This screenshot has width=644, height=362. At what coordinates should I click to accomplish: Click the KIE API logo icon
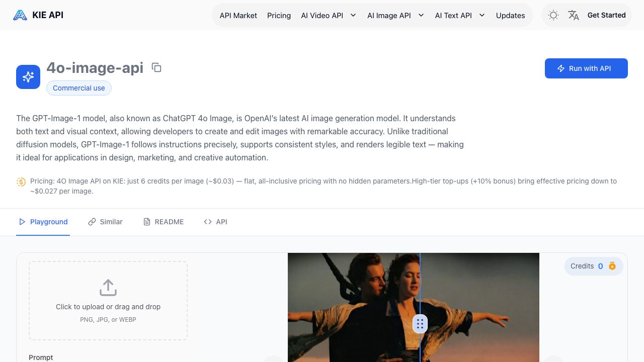[20, 15]
